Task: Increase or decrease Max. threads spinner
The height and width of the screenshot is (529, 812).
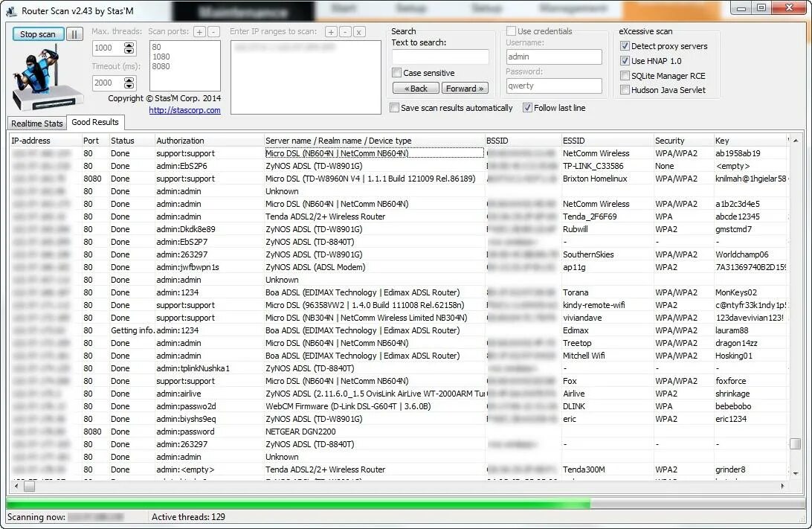Action: (129, 48)
